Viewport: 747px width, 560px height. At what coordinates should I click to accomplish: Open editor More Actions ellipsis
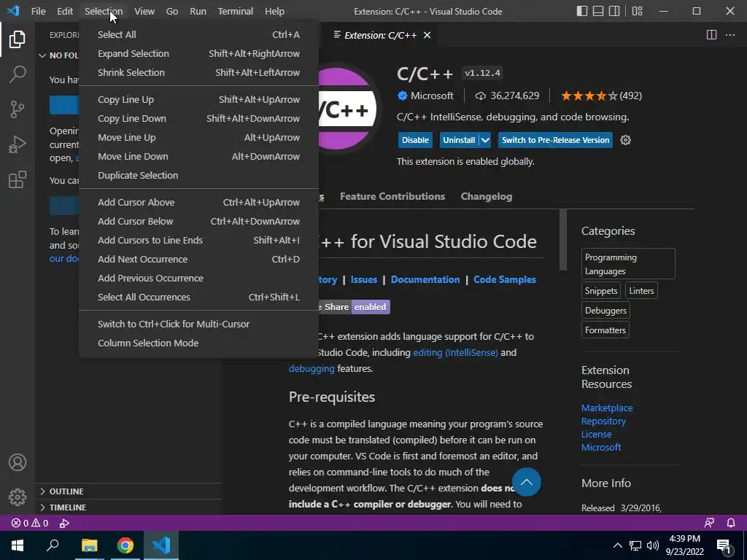[729, 35]
